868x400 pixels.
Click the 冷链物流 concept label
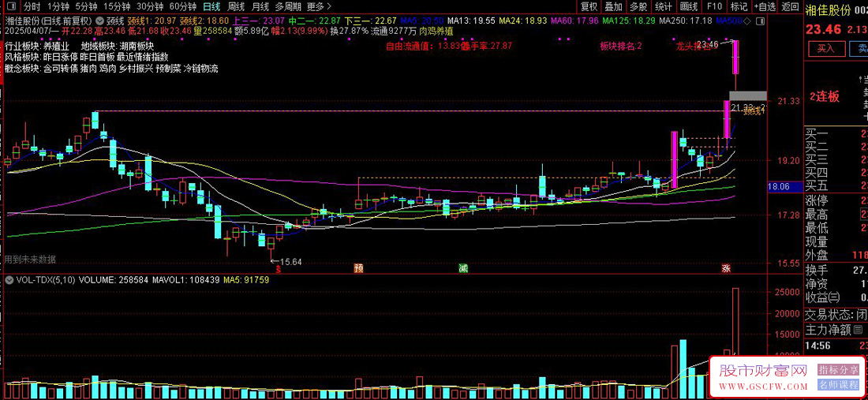[x=201, y=69]
